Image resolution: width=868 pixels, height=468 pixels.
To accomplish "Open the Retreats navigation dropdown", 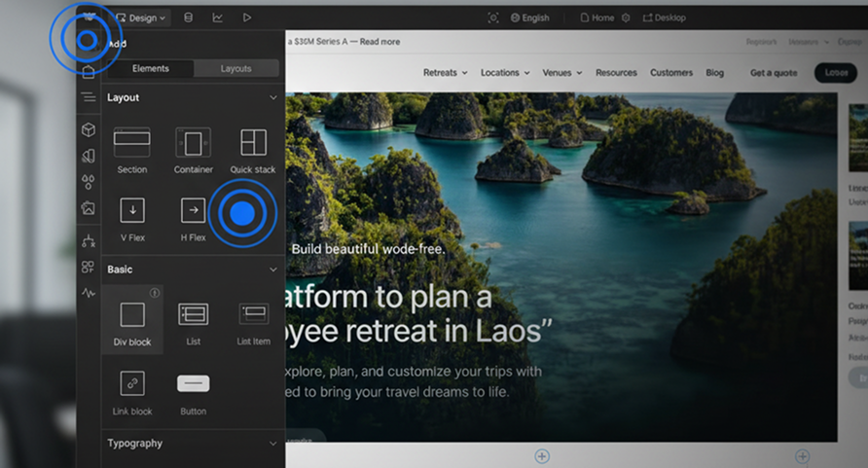I will (445, 73).
